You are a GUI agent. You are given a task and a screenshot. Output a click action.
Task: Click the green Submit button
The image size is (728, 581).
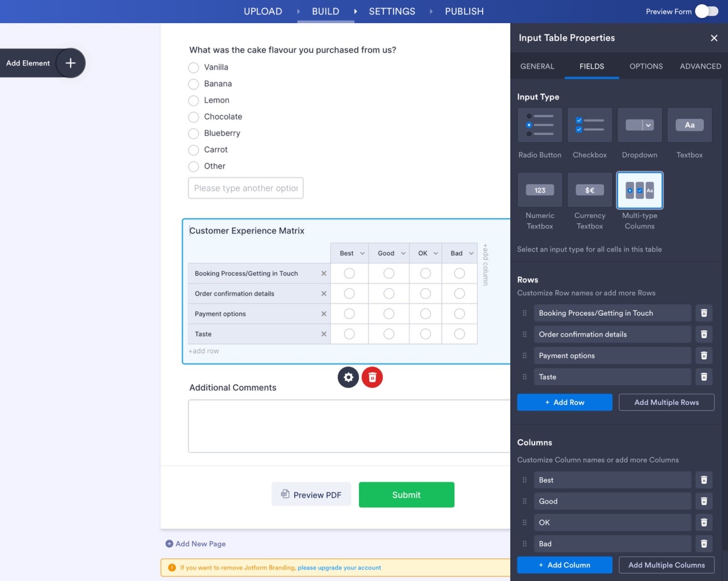406,495
